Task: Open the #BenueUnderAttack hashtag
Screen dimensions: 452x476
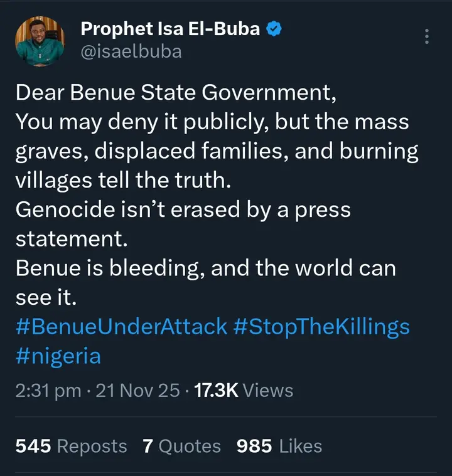Action: point(121,327)
